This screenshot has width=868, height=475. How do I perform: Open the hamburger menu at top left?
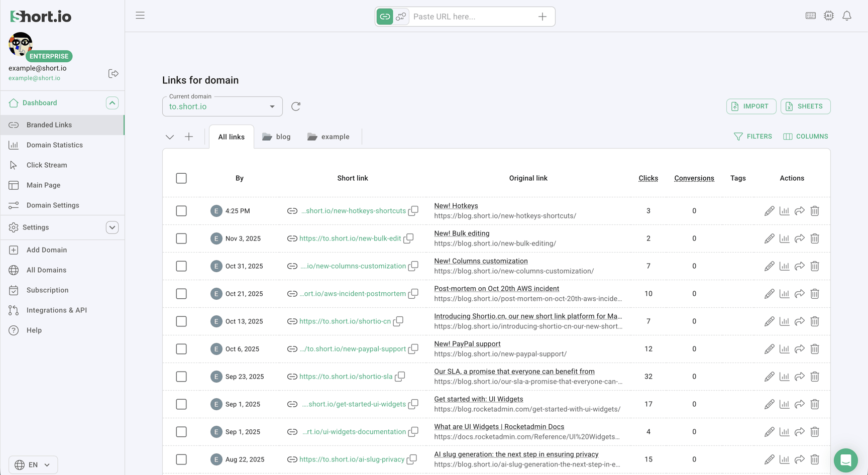(140, 15)
